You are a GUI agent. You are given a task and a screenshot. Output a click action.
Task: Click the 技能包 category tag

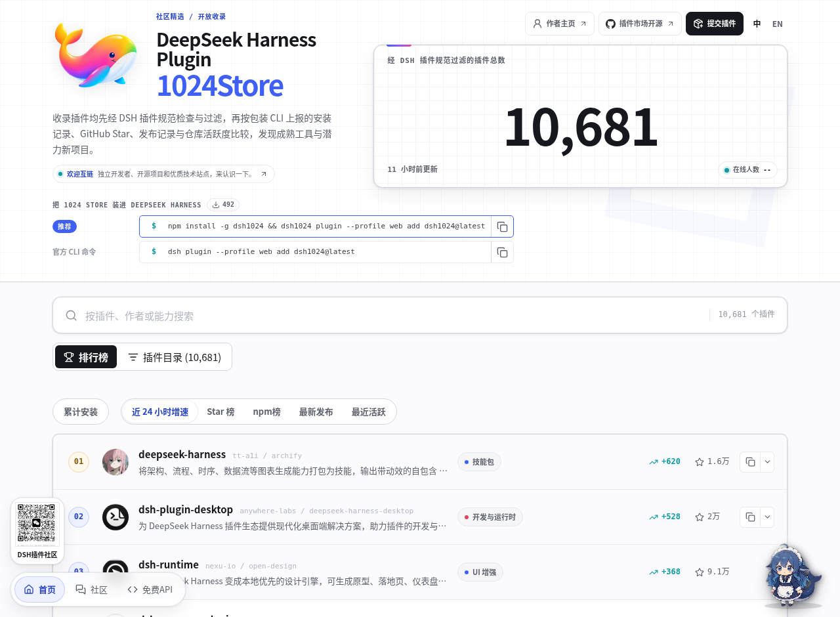pos(479,462)
